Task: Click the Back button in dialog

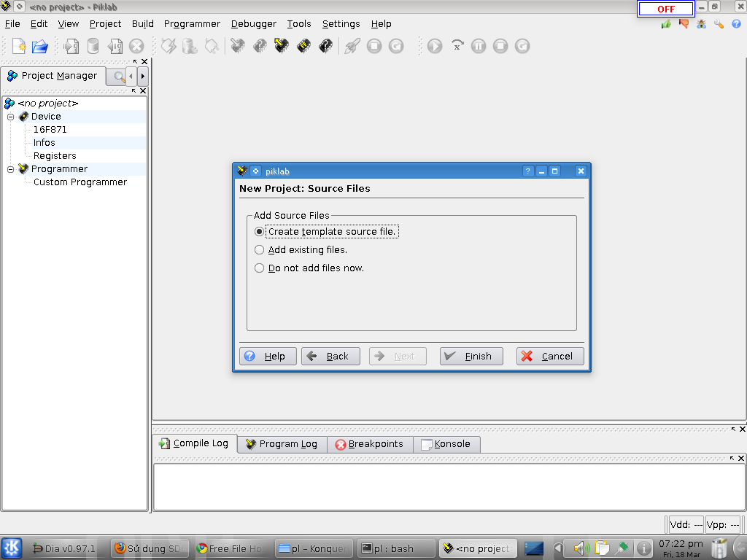Action: point(330,356)
